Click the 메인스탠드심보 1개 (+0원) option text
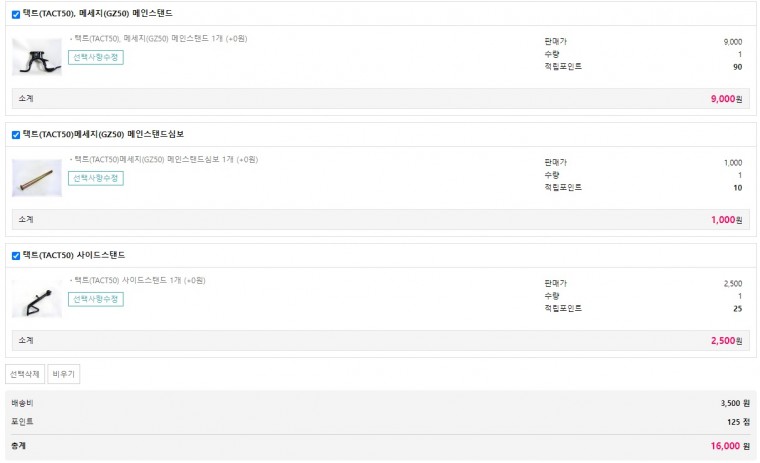 click(x=166, y=159)
